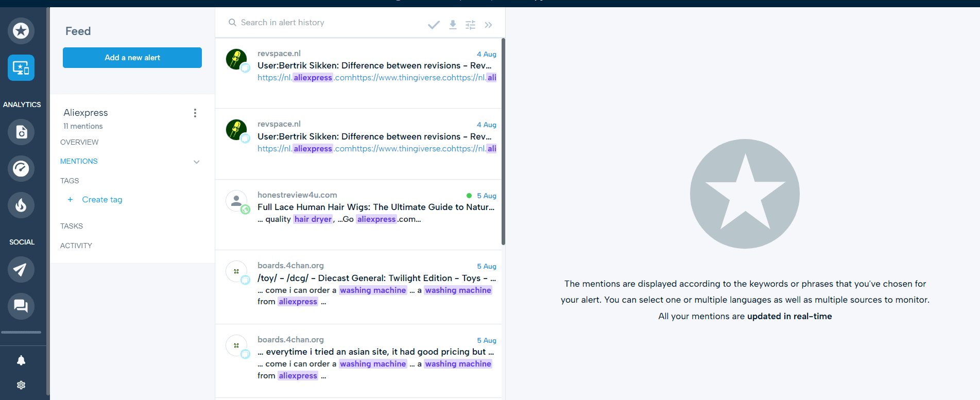Open the Feed monitoring icon
The width and height of the screenshot is (980, 400).
click(21, 68)
